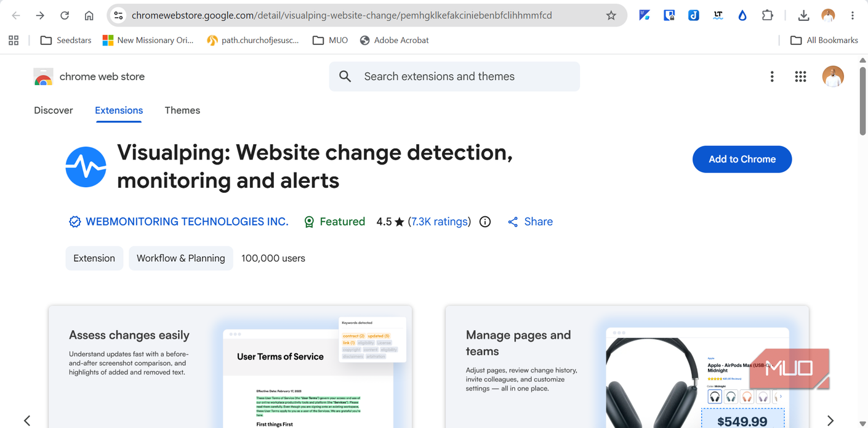Open Google account avatar in web store

pos(833,76)
